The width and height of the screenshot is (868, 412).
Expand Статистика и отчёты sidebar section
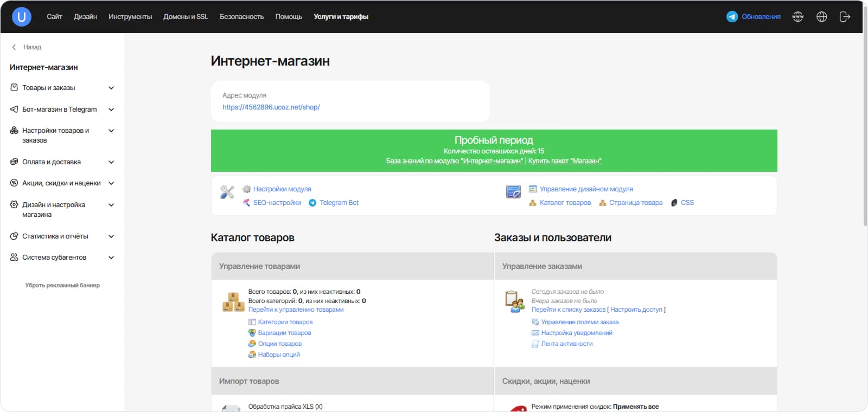pos(111,236)
